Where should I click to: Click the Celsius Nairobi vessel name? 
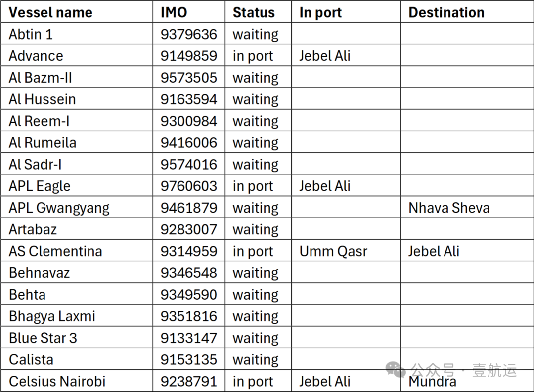[57, 381]
